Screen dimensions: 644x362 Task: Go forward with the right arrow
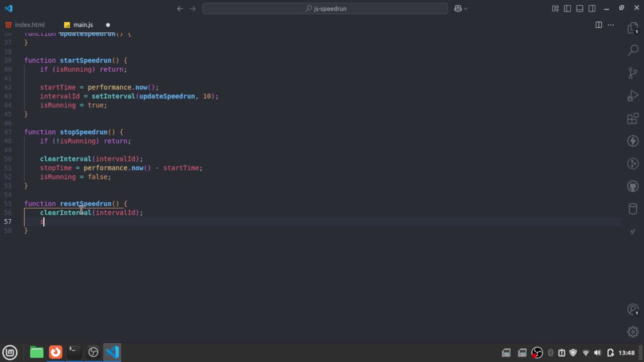click(192, 9)
